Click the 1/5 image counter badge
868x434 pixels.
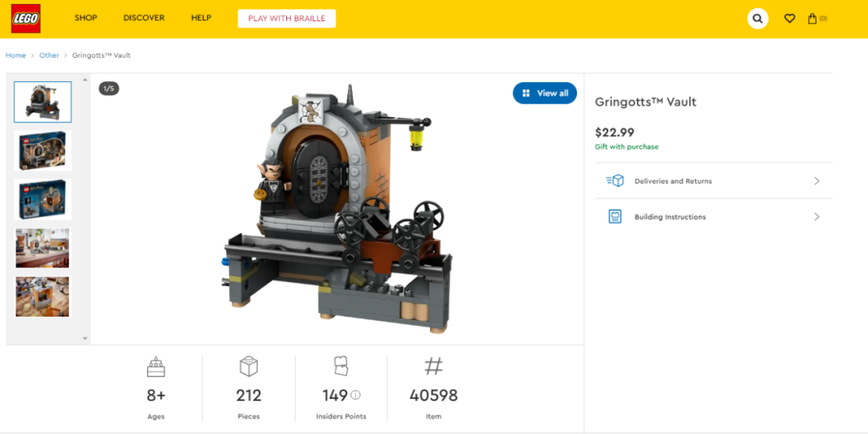[x=109, y=88]
